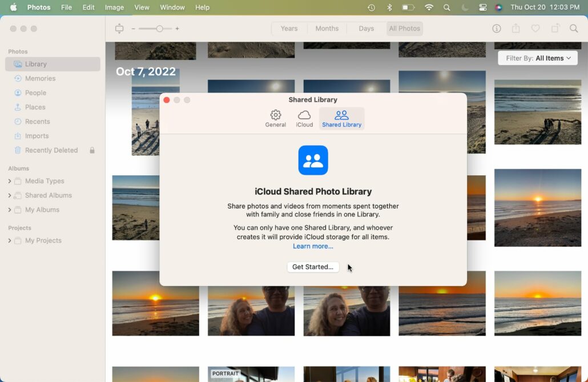
Task: Click the Info icon in the toolbar
Action: point(497,29)
